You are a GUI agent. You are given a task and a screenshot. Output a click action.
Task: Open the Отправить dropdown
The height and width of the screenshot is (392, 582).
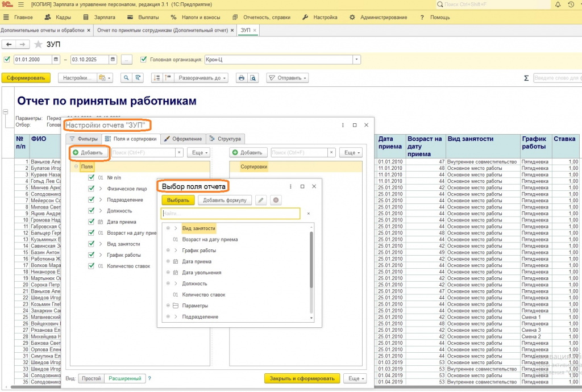coord(287,78)
